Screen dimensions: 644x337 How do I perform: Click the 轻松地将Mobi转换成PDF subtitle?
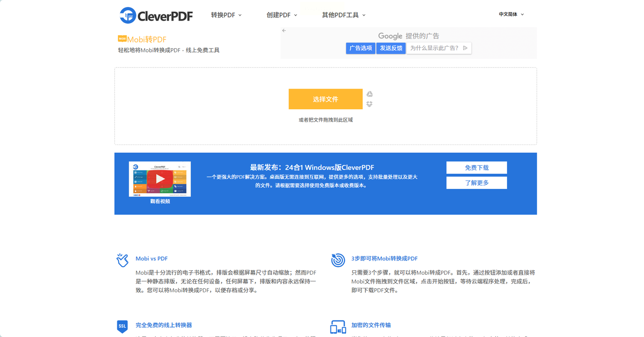pos(169,50)
